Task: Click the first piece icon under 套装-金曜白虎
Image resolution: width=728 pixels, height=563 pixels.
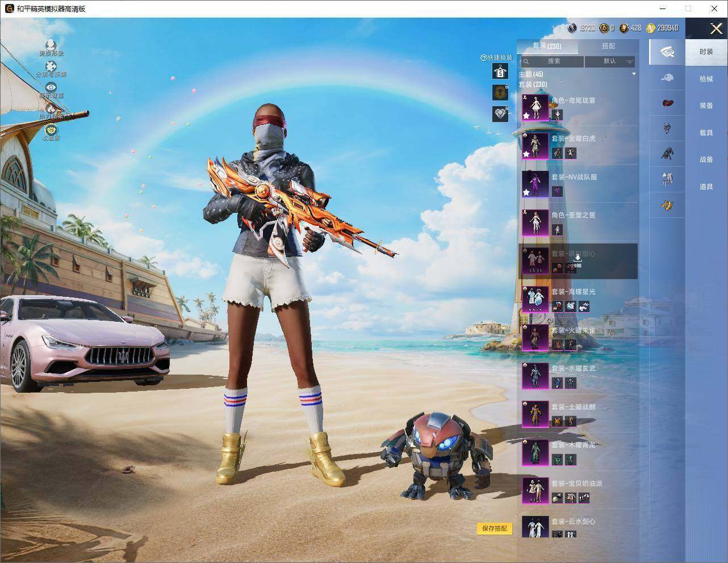Action: tap(557, 153)
